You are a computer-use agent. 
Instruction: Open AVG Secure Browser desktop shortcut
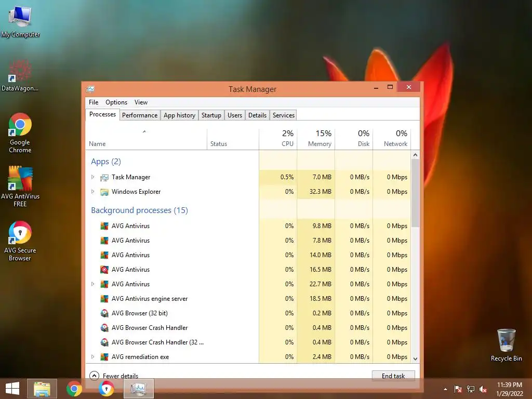point(20,241)
